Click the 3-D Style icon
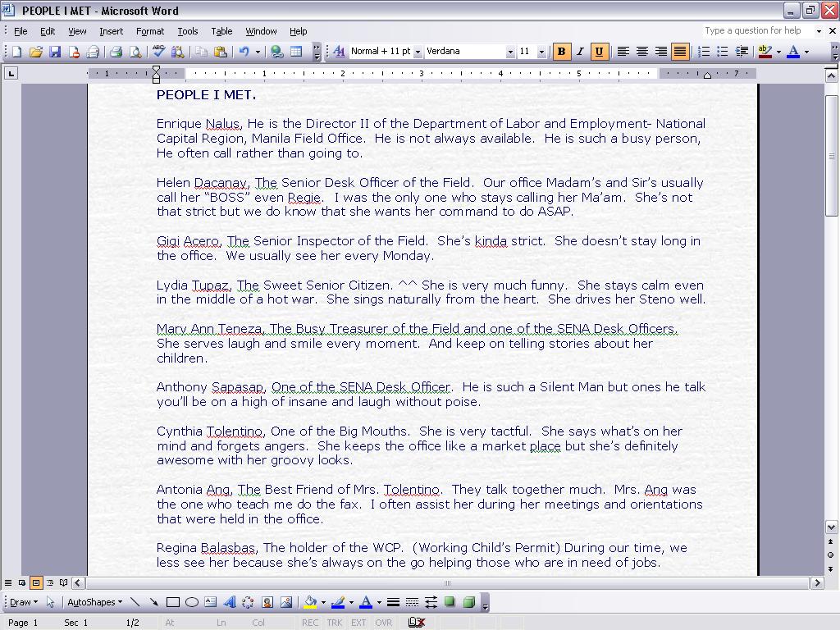The height and width of the screenshot is (630, 840). click(468, 602)
